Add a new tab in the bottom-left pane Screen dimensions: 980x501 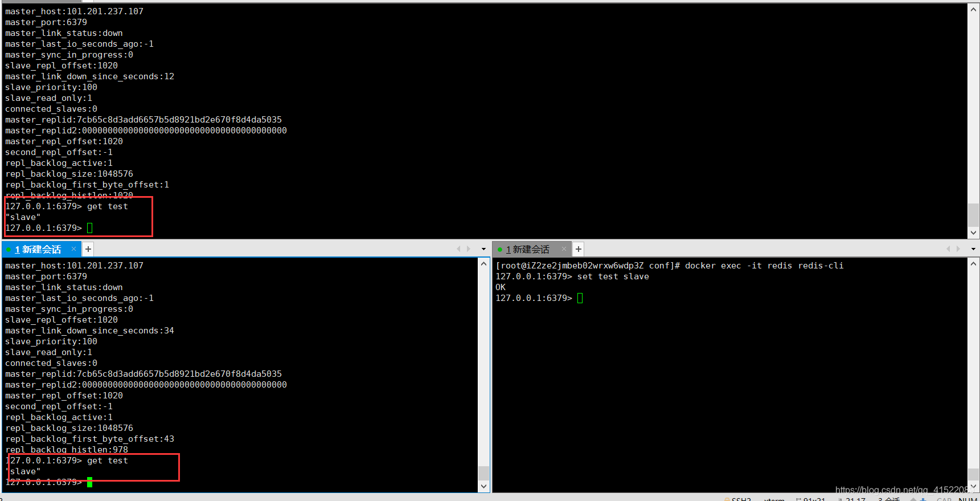click(88, 249)
